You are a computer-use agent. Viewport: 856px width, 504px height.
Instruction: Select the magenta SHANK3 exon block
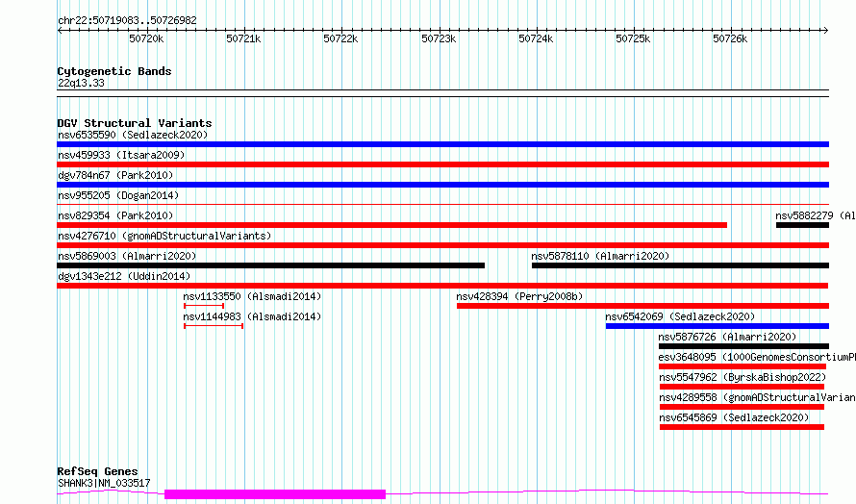click(x=275, y=494)
